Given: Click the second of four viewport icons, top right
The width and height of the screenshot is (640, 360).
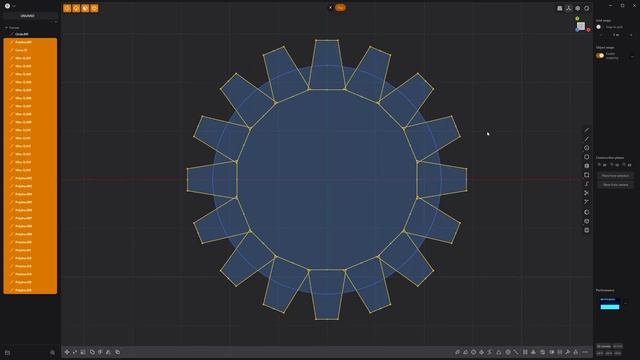Looking at the screenshot, I should coord(569,8).
